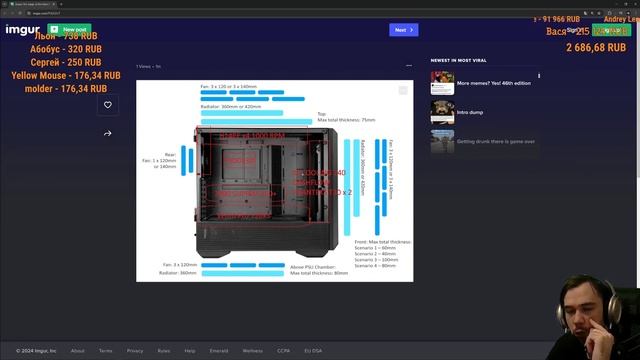Click the green sign-up button in header

[x=611, y=30]
